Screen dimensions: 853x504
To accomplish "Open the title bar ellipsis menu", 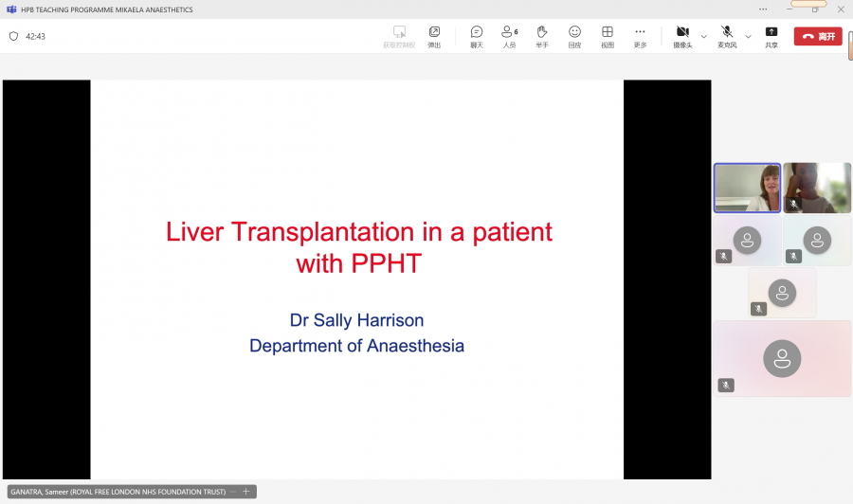I will click(763, 9).
